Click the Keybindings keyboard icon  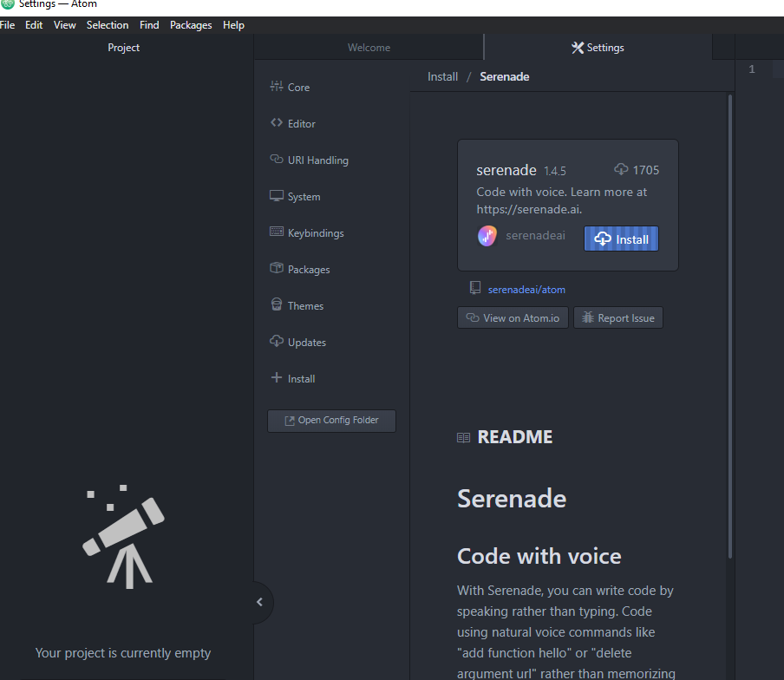277,232
